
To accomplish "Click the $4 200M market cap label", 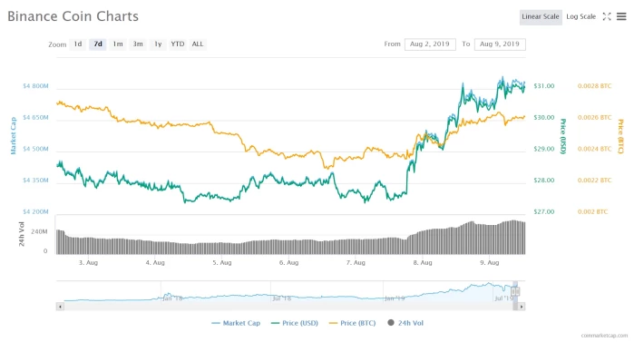I will pyautogui.click(x=35, y=212).
